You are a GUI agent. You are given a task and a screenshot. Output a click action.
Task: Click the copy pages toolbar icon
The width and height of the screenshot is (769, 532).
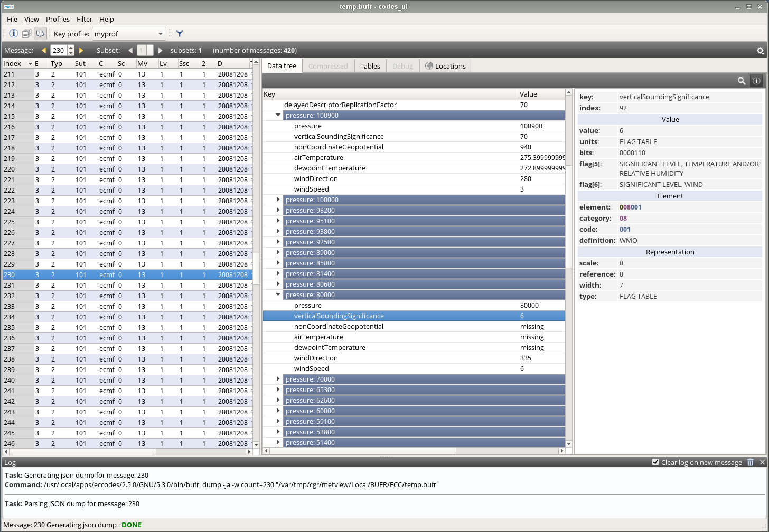click(26, 33)
